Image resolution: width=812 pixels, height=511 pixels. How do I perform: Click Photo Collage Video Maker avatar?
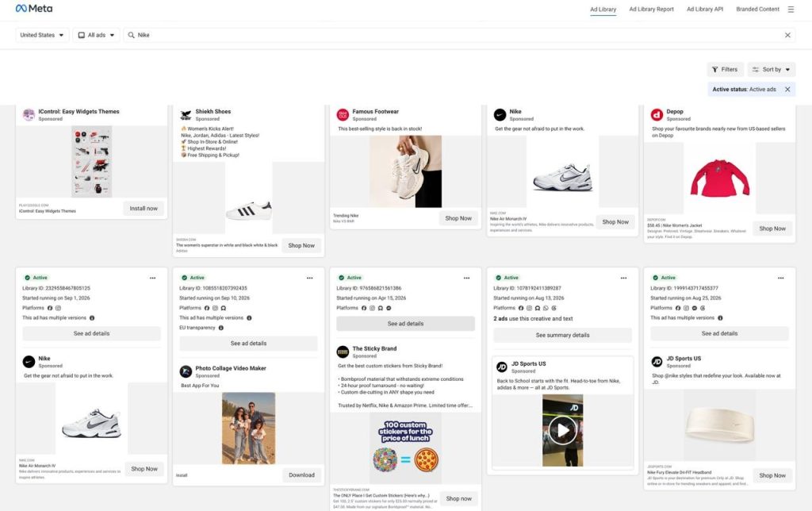(186, 371)
